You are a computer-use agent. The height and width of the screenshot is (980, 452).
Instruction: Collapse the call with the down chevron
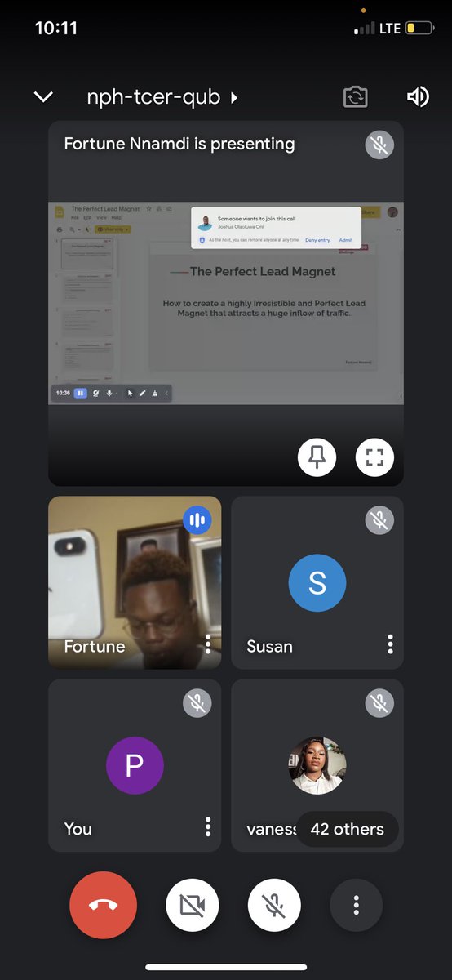[x=43, y=97]
